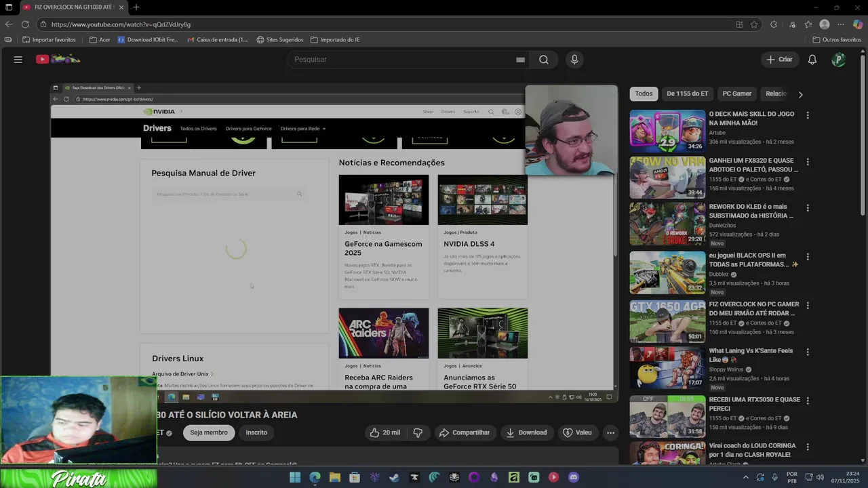Click the 'Criar' create button

pos(779,60)
